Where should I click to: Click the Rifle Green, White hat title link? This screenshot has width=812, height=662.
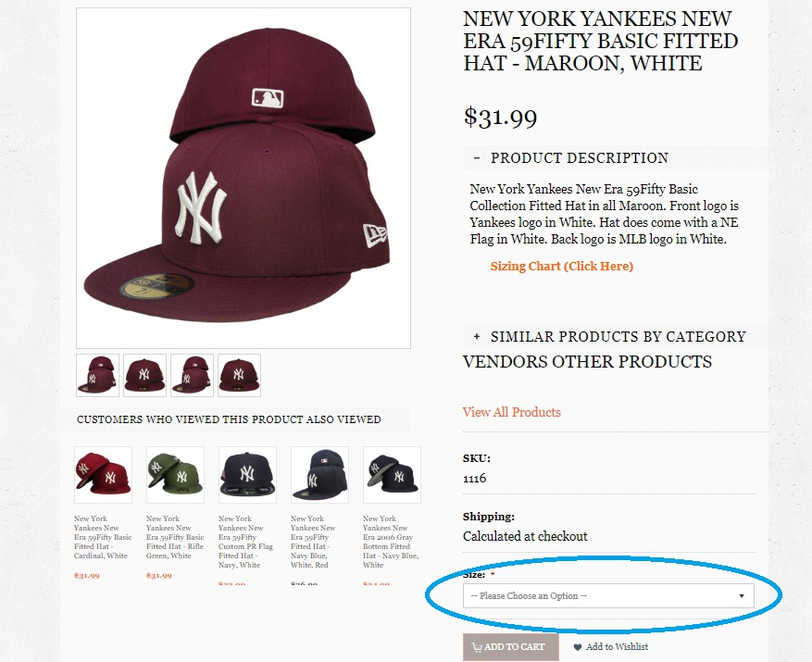(x=175, y=537)
